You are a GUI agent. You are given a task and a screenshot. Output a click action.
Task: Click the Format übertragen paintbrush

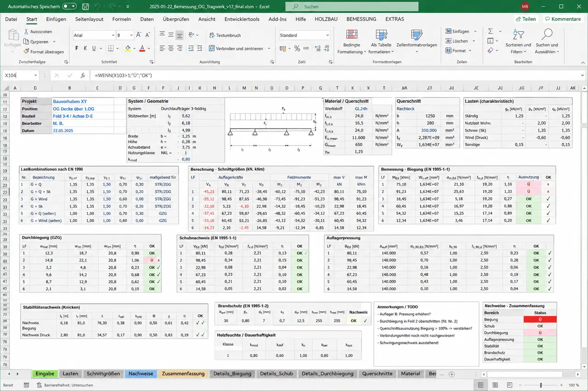26,52
